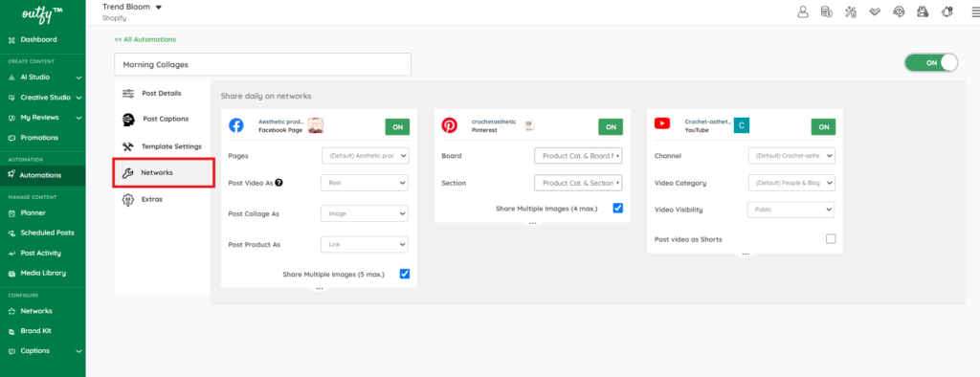Open the Pinterest Board dropdown
Screen dimensions: 980x377
pos(578,156)
